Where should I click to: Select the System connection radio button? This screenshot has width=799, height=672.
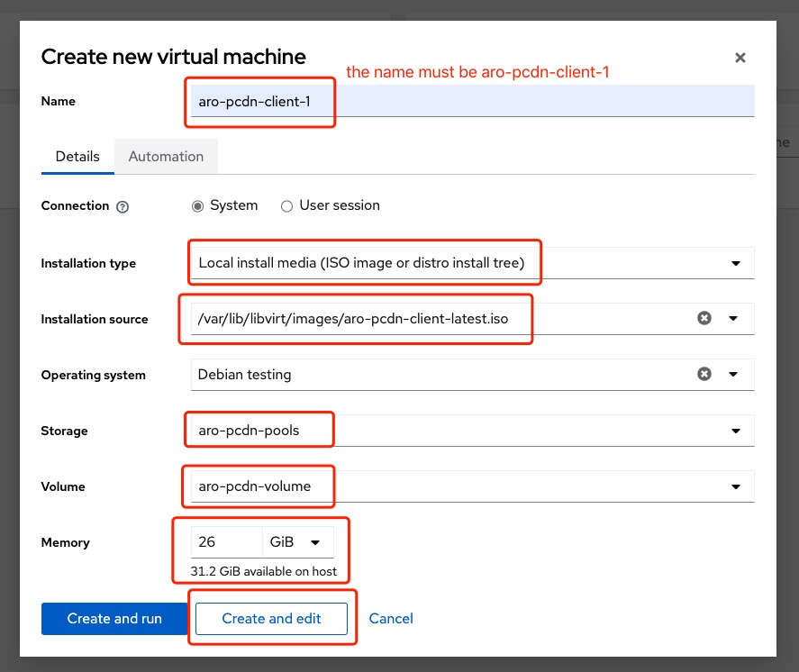(x=198, y=205)
